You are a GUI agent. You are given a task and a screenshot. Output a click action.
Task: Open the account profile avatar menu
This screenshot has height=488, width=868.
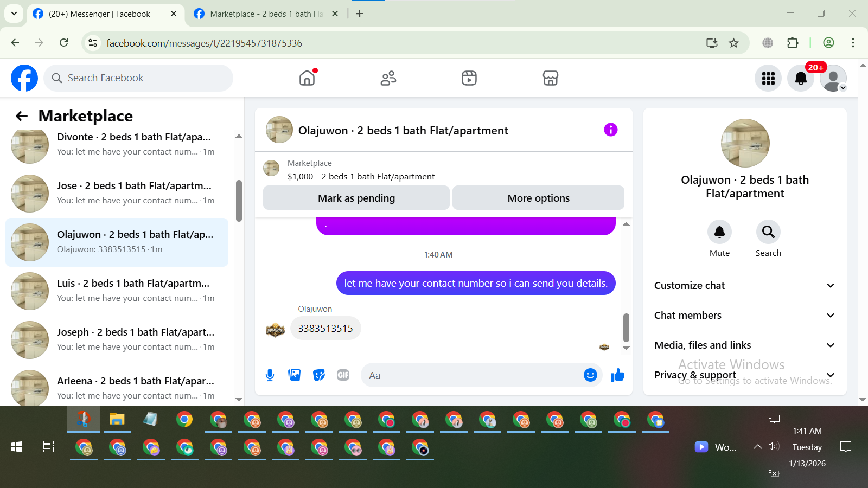pos(833,78)
